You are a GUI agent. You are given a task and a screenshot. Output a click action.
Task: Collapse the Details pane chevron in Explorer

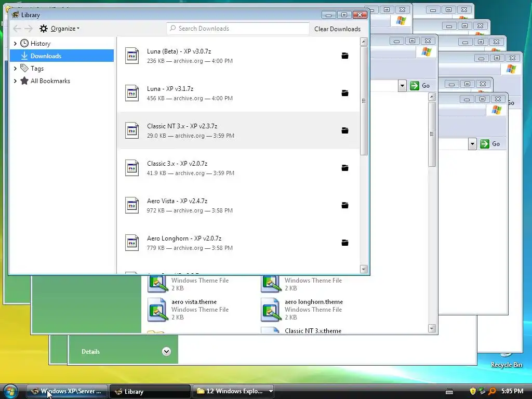(166, 352)
